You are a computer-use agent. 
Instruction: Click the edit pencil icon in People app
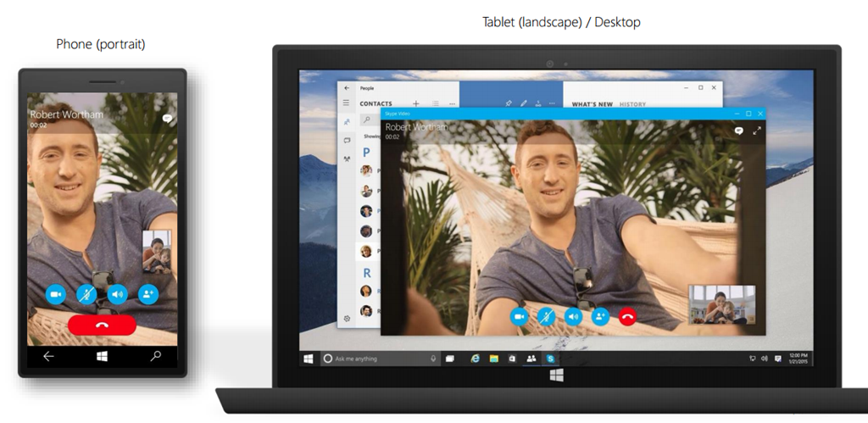[x=524, y=103]
